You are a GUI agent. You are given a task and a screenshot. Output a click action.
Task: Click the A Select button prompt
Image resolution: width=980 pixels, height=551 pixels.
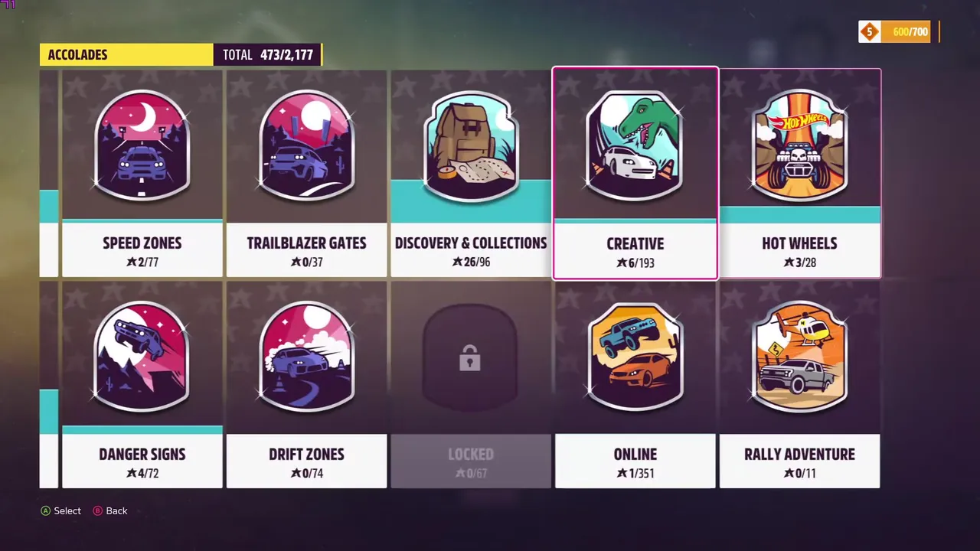[x=60, y=510]
